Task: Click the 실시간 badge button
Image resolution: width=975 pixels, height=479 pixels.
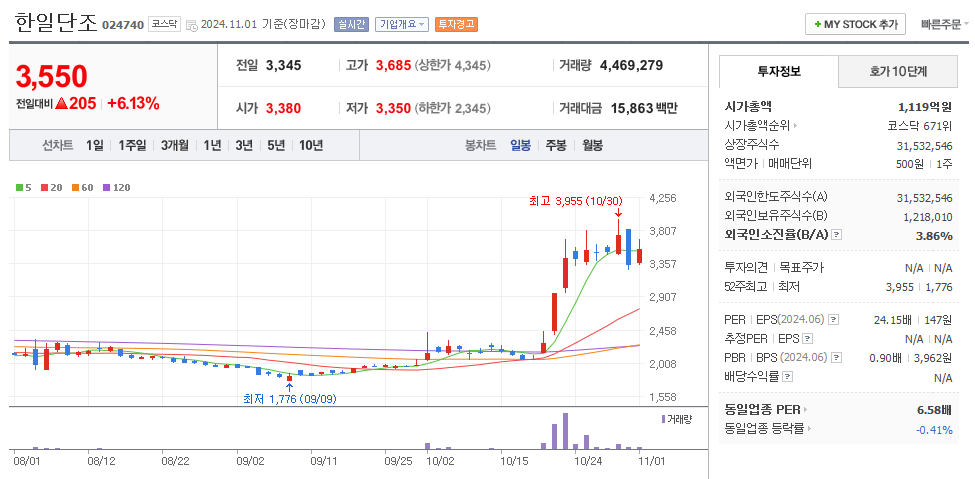Action: [351, 25]
